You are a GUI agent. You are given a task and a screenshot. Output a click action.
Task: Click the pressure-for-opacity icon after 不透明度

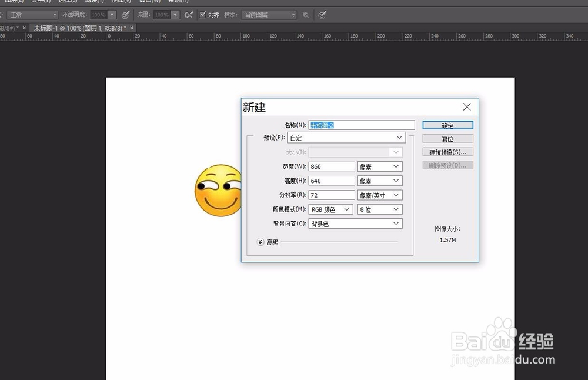point(126,15)
